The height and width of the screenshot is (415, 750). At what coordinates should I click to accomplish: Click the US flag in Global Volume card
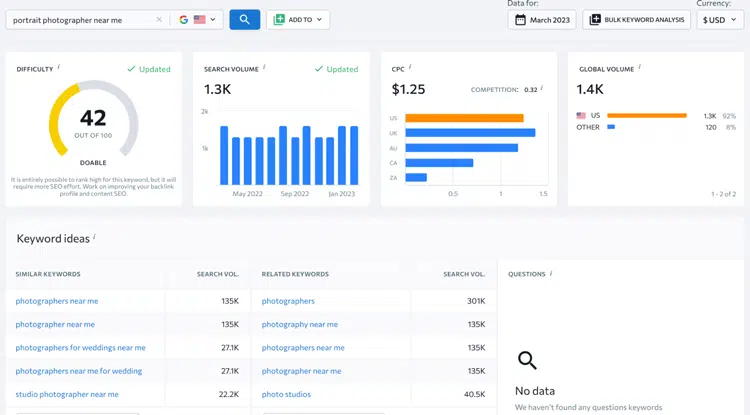click(581, 116)
